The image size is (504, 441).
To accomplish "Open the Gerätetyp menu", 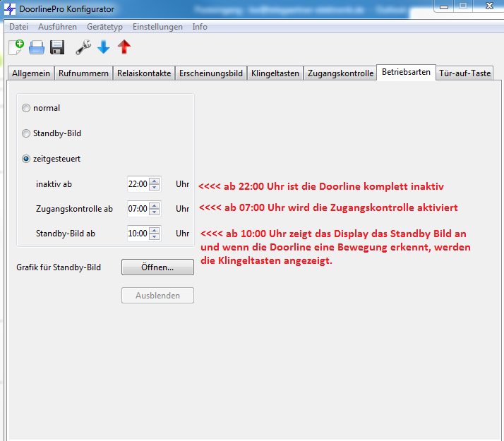I will tap(104, 27).
